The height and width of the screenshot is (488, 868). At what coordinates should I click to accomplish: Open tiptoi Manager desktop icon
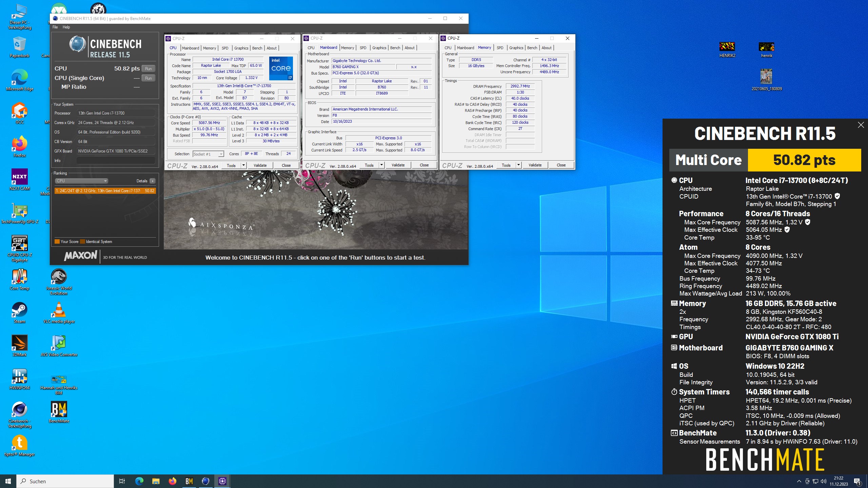[x=19, y=446]
